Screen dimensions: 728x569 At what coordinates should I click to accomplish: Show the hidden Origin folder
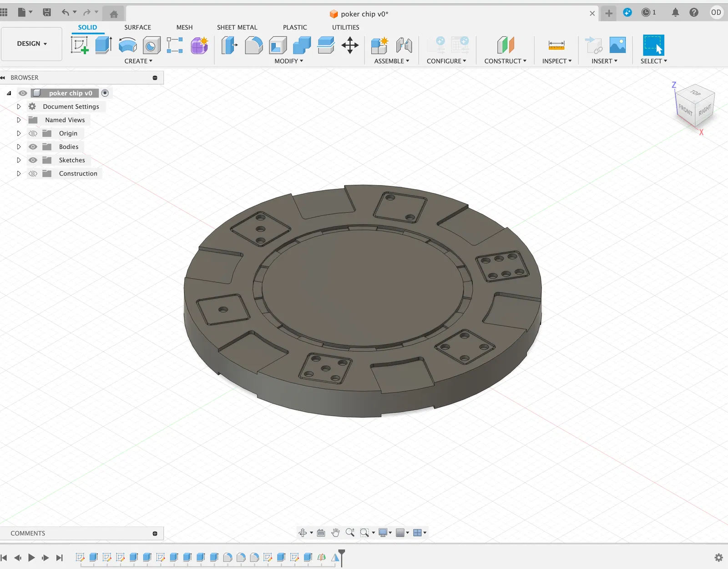(x=33, y=133)
